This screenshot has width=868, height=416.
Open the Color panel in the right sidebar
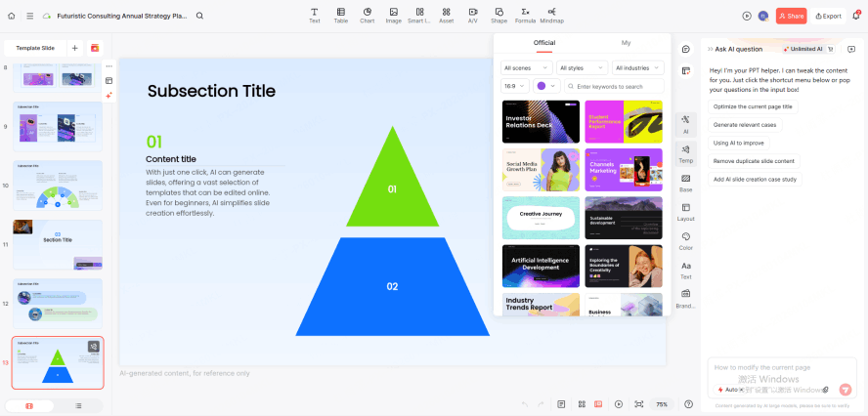click(685, 240)
